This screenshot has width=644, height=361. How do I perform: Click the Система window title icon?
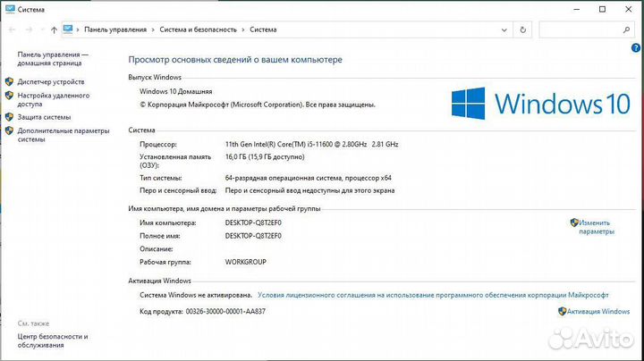[10, 9]
